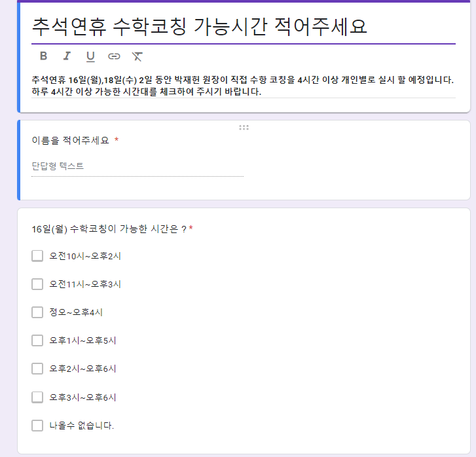Apply italic formatting in the header toolbar

67,56
